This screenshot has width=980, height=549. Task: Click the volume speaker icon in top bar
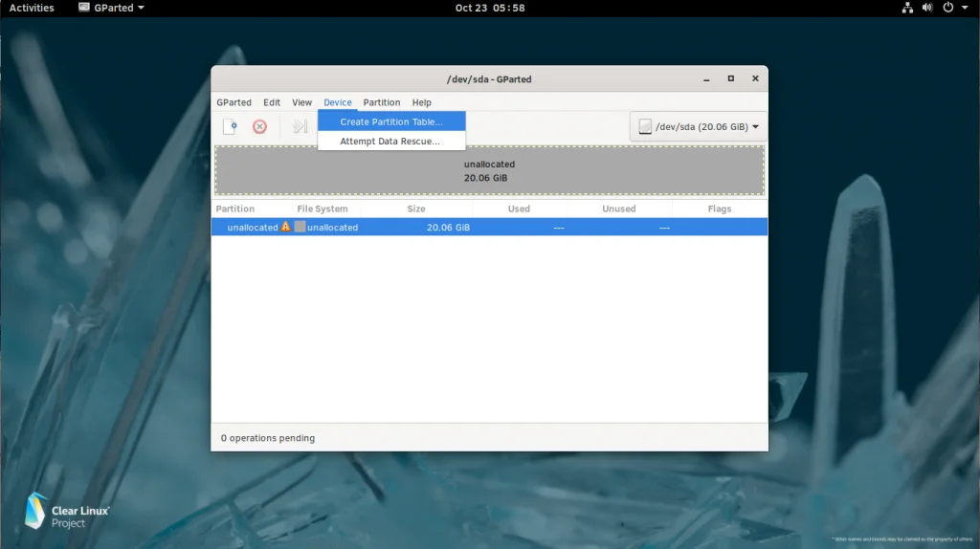point(927,8)
